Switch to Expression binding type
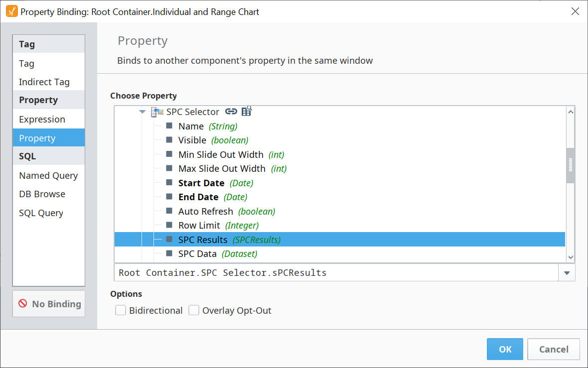This screenshot has height=368, width=588. tap(42, 120)
